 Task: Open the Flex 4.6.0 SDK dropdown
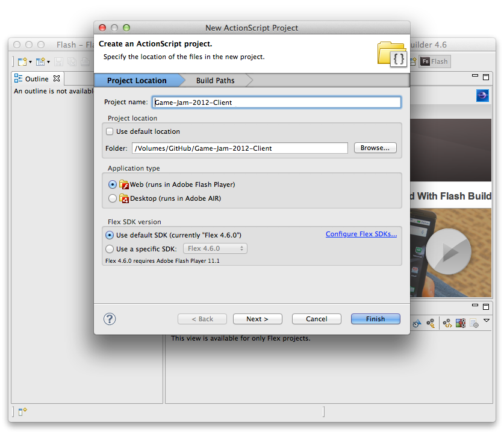pyautogui.click(x=215, y=249)
